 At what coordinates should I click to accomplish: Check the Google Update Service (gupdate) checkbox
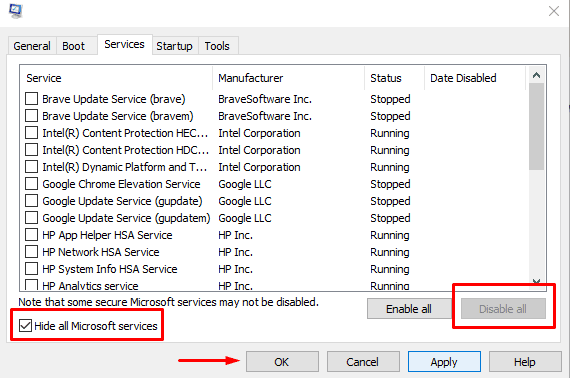(31, 201)
